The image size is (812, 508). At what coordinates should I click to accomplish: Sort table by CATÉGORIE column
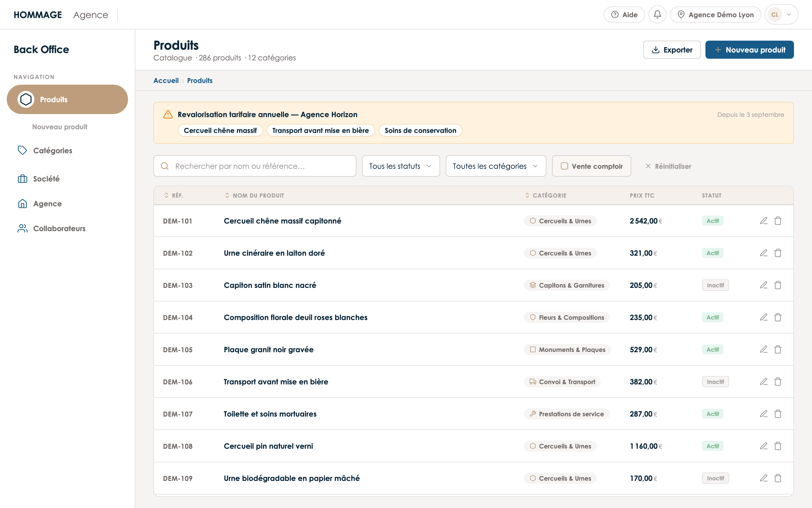point(546,196)
